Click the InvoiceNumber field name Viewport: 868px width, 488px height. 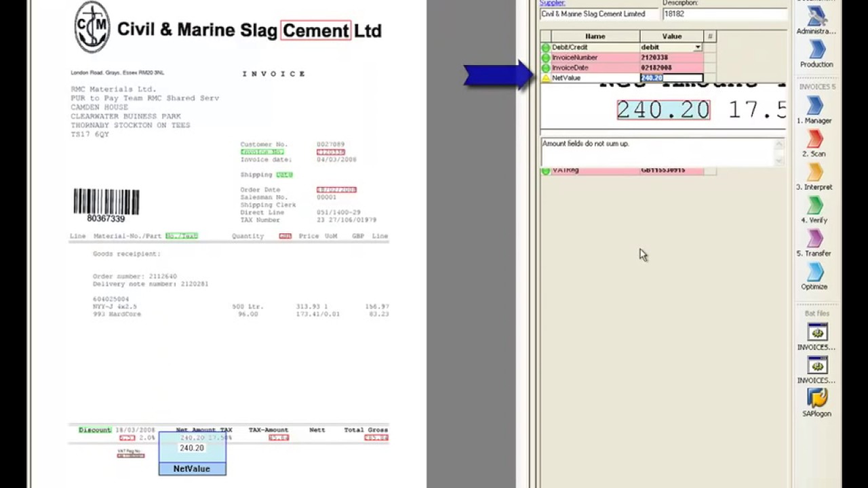pos(574,58)
